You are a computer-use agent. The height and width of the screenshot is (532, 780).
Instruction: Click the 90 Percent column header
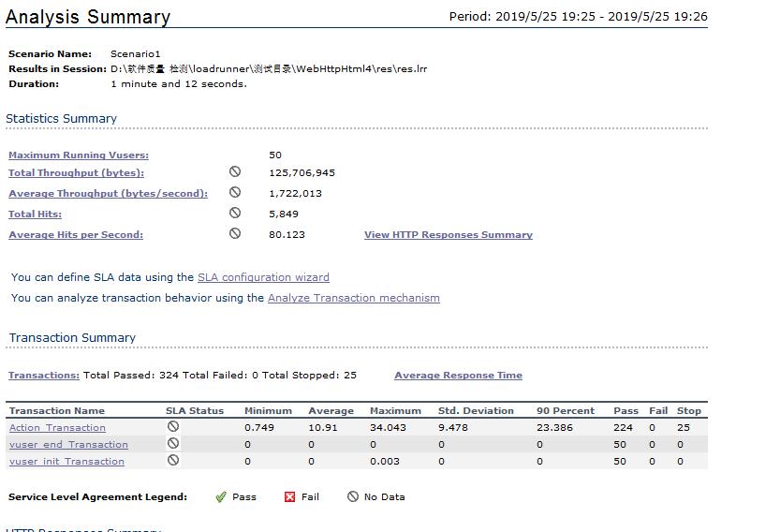[565, 411]
